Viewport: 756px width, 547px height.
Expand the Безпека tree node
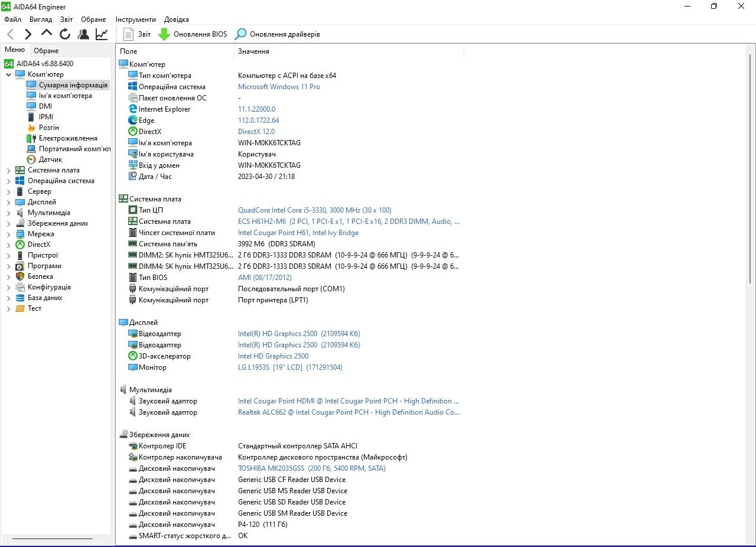tap(8, 276)
